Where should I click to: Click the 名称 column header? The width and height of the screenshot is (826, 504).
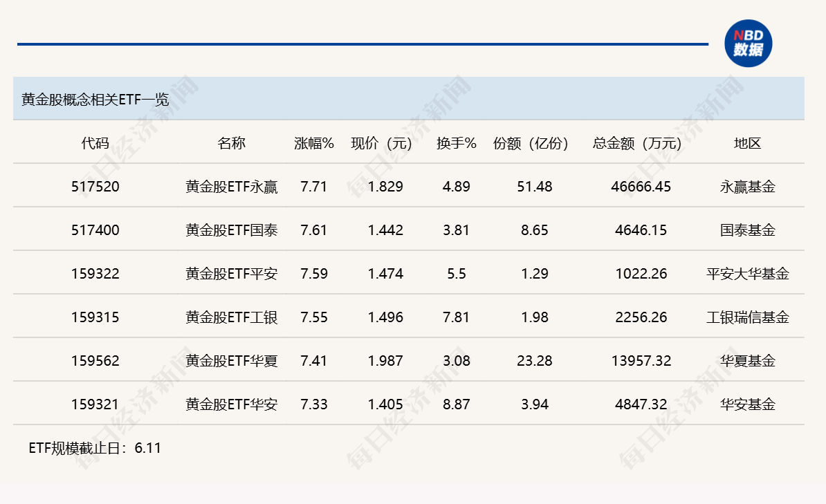click(231, 143)
